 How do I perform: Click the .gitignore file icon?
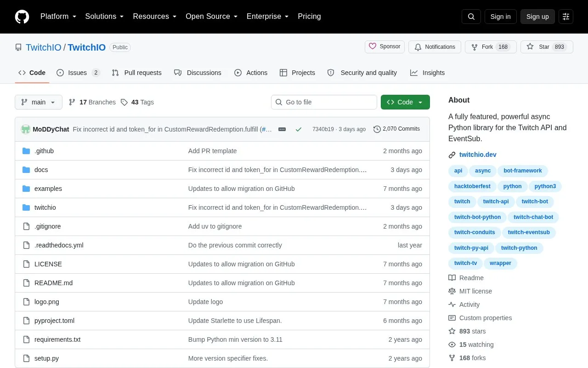[x=26, y=226]
